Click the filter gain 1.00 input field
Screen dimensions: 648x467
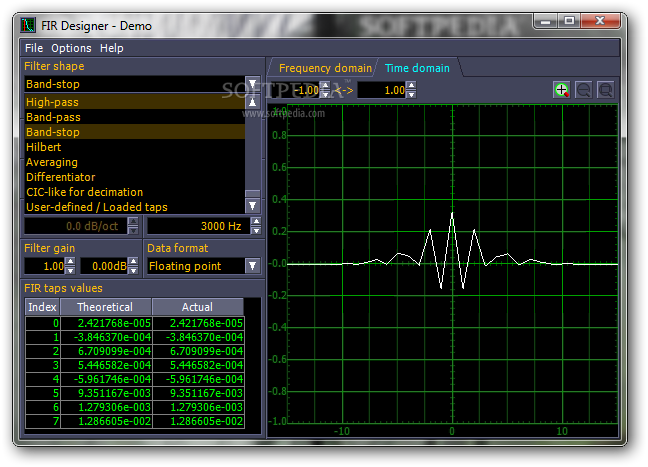coord(45,266)
